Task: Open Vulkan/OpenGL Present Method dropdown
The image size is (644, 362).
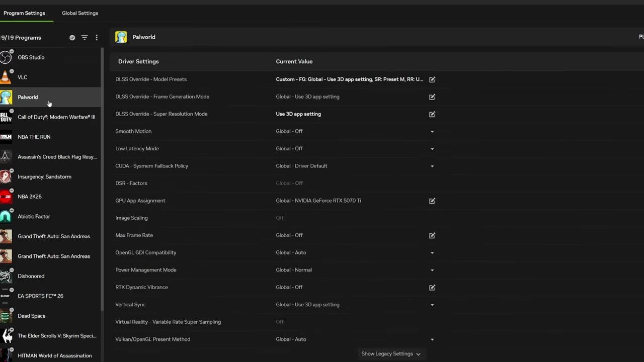Action: [x=432, y=339]
